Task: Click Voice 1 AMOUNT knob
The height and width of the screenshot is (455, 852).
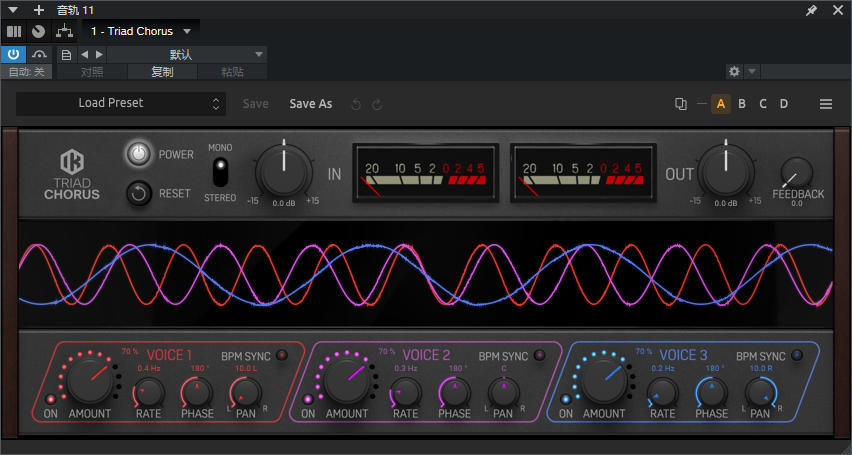Action: (x=89, y=381)
